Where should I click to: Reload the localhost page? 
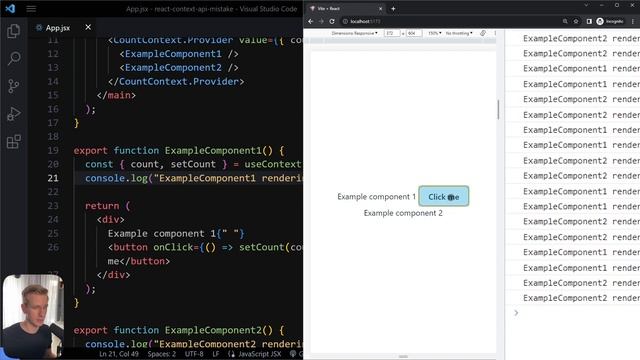click(332, 21)
